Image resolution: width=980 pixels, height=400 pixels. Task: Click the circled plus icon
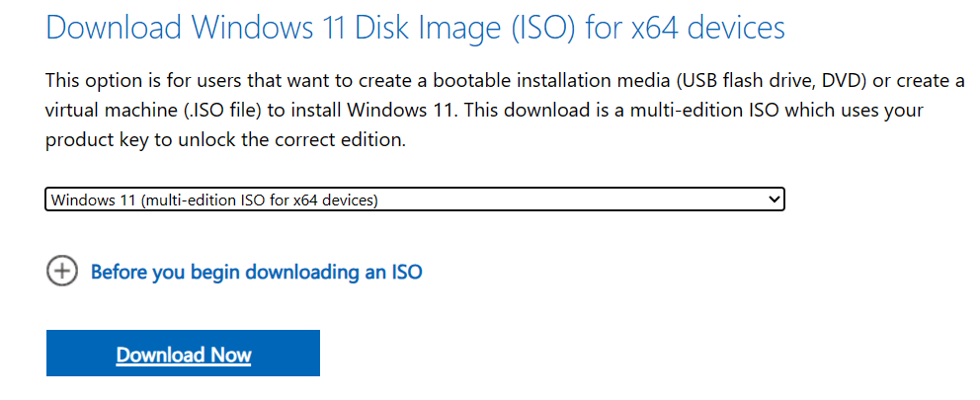tap(61, 271)
